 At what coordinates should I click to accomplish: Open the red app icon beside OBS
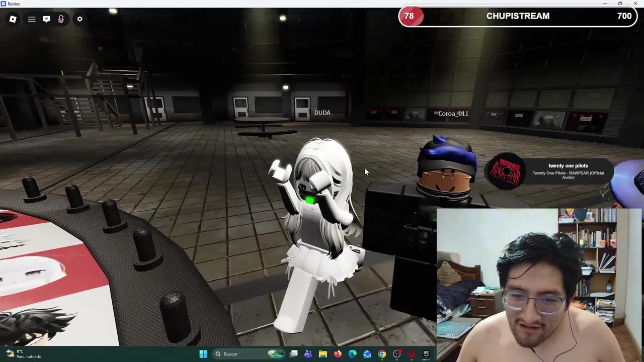coord(412,354)
